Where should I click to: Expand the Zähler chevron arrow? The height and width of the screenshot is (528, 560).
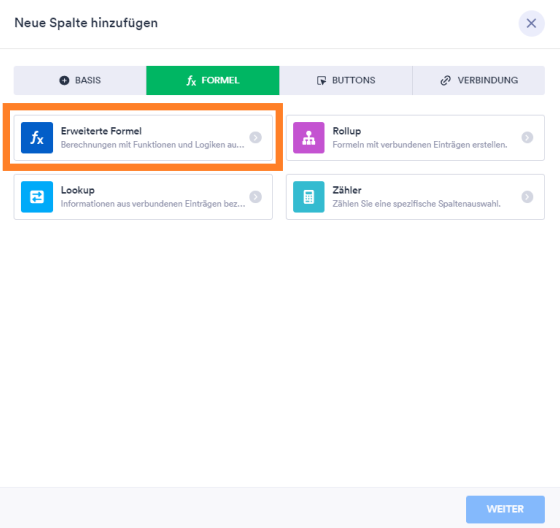tap(527, 197)
